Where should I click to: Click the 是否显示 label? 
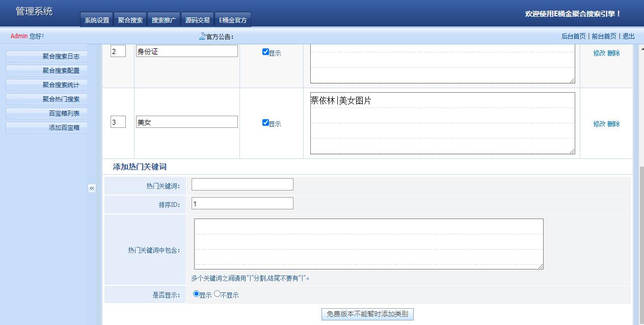click(x=166, y=295)
